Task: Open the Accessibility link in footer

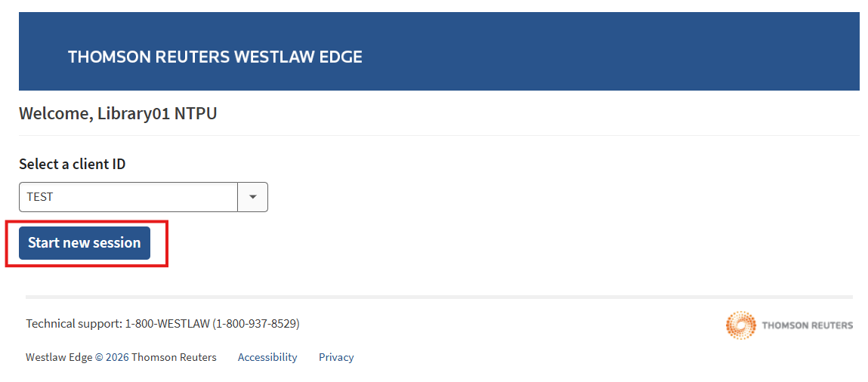Action: [267, 357]
